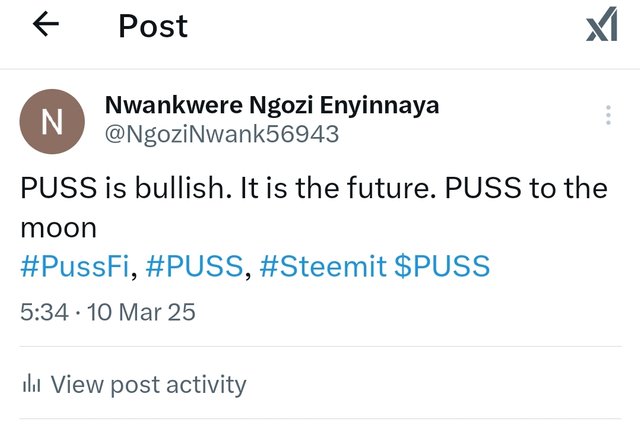640x428 pixels.
Task: Open Grok via the top-right logo icon
Action: coord(601,27)
